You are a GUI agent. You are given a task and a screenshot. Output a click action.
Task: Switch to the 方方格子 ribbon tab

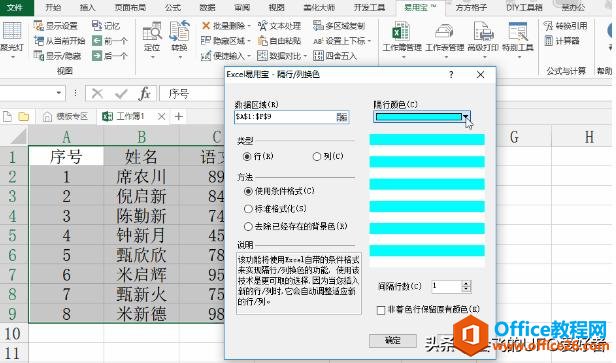(471, 7)
